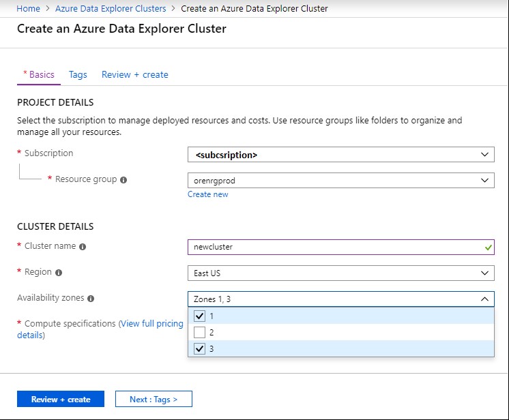Screen dimensions: 509x420
Task: Open Azure Data Explorer Clusters breadcrumb
Action: [x=111, y=8]
